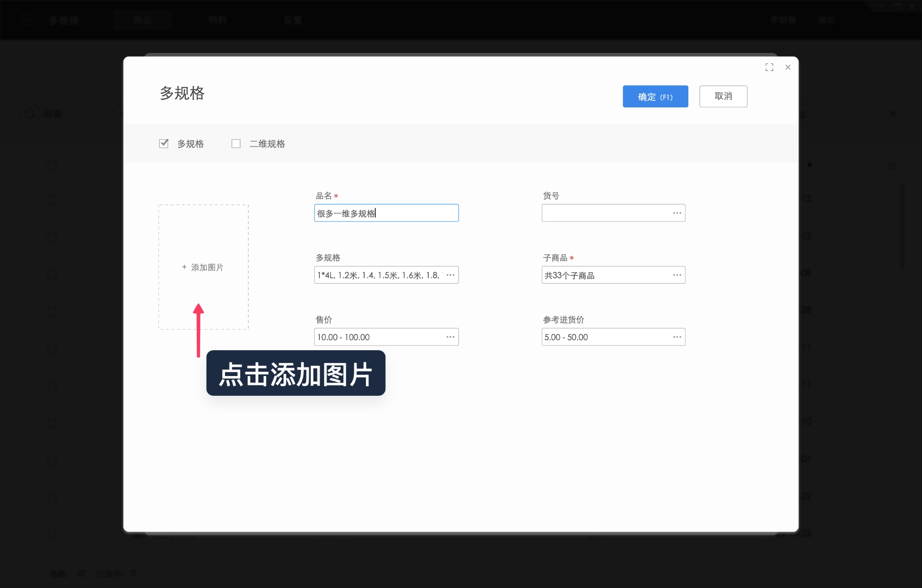Confirm the dialog with 确定 (F1) button
Image resolution: width=922 pixels, height=588 pixels.
tap(655, 96)
